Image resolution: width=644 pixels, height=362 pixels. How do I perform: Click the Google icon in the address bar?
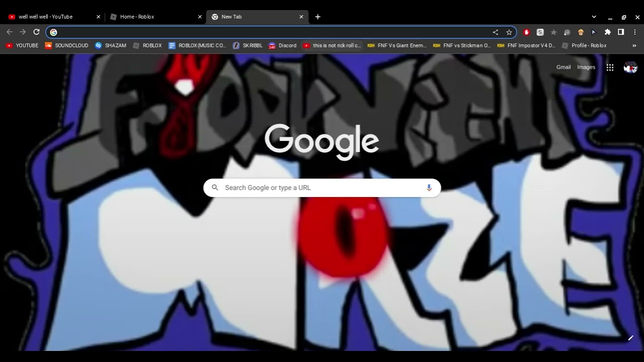[53, 32]
